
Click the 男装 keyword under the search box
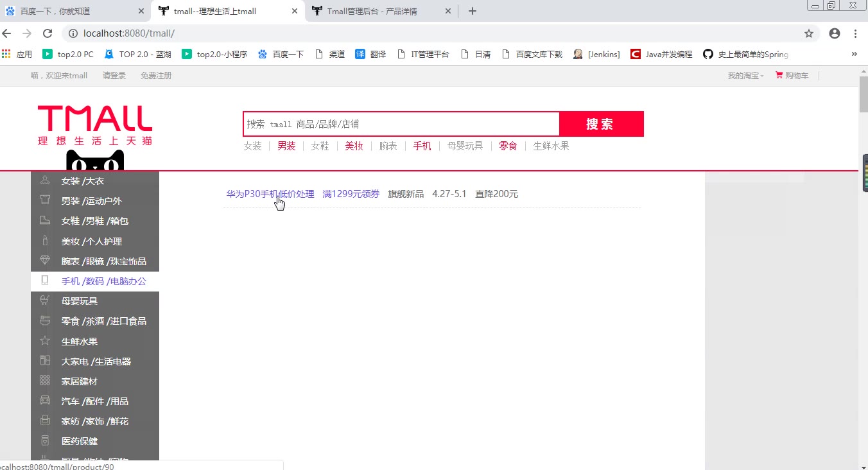coord(286,146)
